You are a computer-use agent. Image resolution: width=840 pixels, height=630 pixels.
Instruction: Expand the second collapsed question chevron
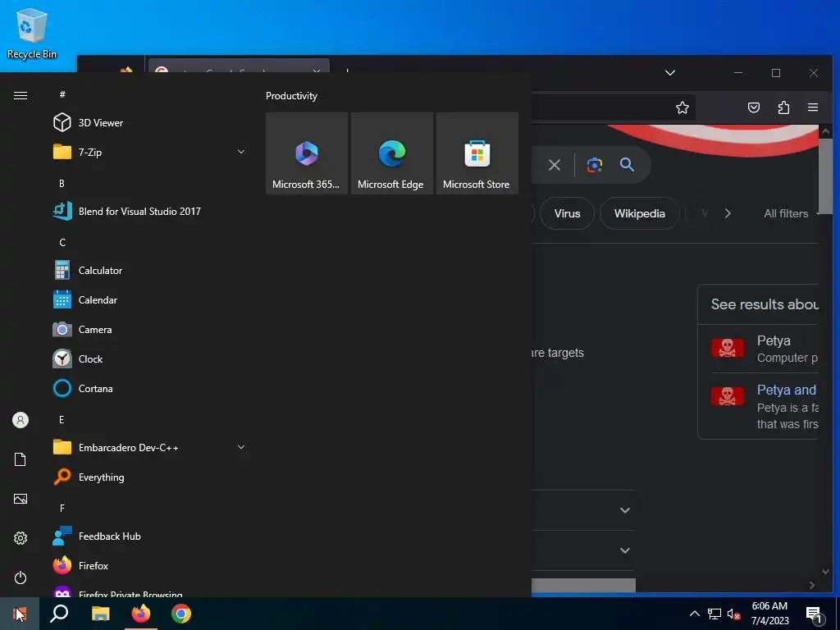[x=624, y=550]
